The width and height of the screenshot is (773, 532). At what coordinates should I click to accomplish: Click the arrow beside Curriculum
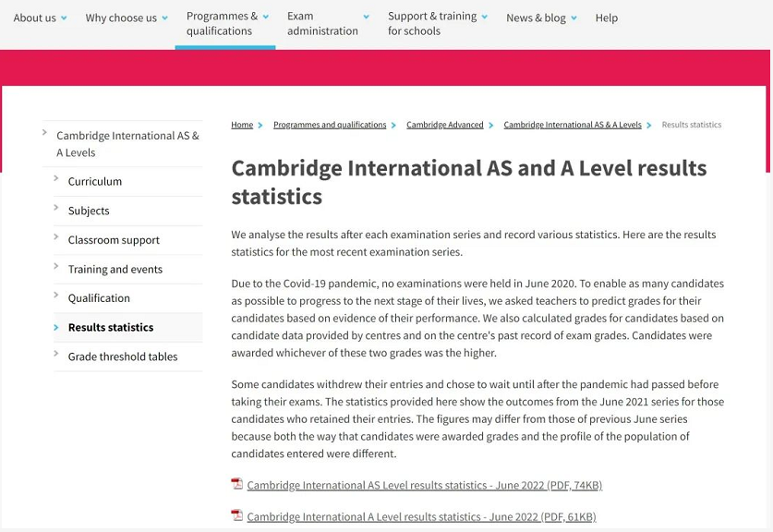[56, 178]
